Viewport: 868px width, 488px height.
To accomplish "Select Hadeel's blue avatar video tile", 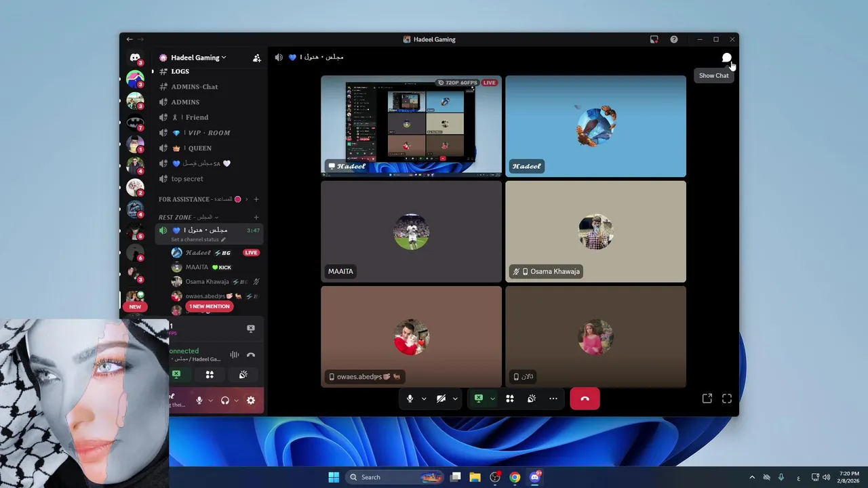I will click(x=595, y=125).
